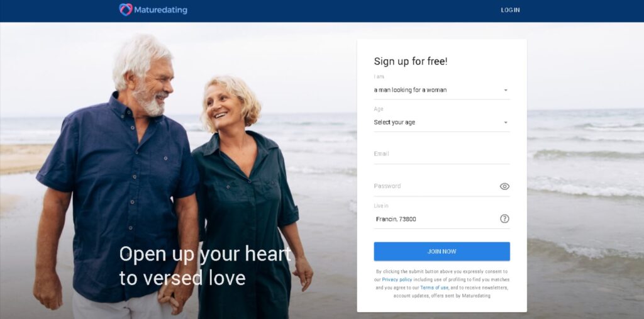The image size is (644, 319).
Task: Click the location help question mark icon
Action: click(504, 219)
